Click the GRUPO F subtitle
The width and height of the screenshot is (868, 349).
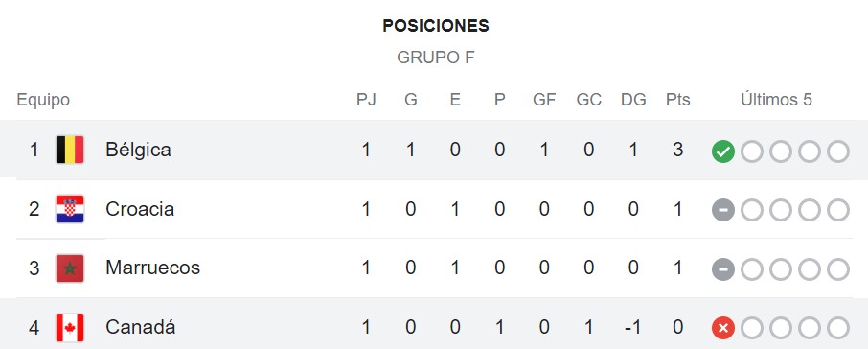(436, 58)
